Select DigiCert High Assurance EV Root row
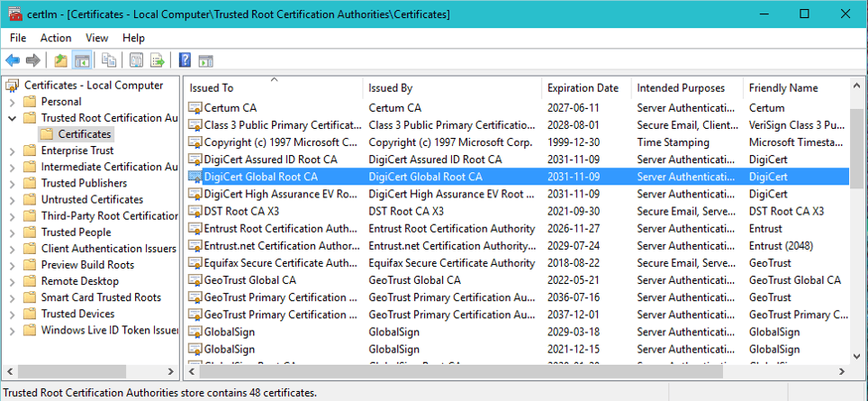The width and height of the screenshot is (868, 401). coord(517,194)
